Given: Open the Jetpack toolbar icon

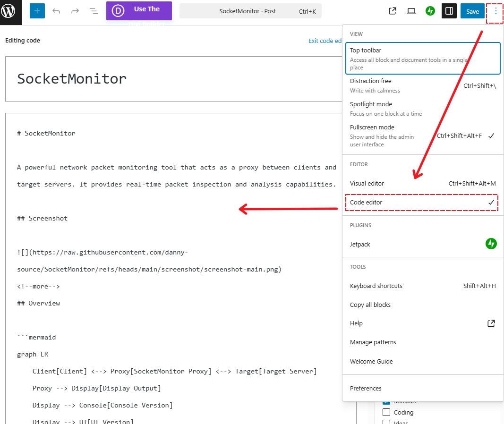Looking at the screenshot, I should coord(430,11).
